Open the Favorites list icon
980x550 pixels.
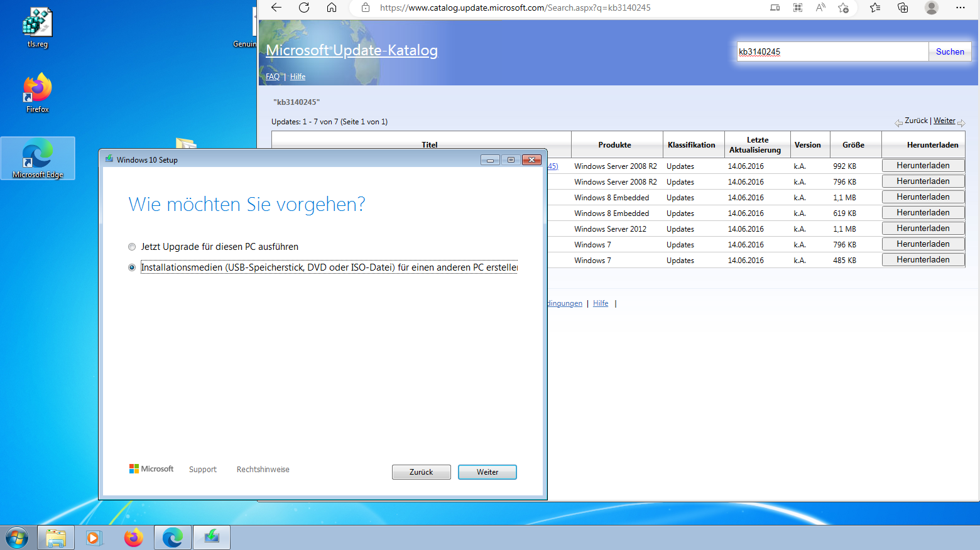pos(875,8)
